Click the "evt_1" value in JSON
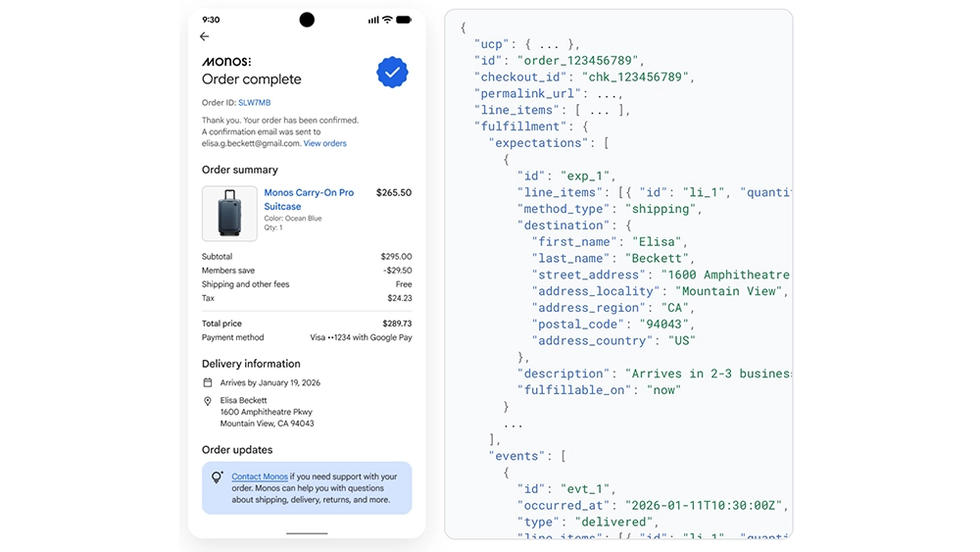This screenshot has width=980, height=552. (584, 489)
